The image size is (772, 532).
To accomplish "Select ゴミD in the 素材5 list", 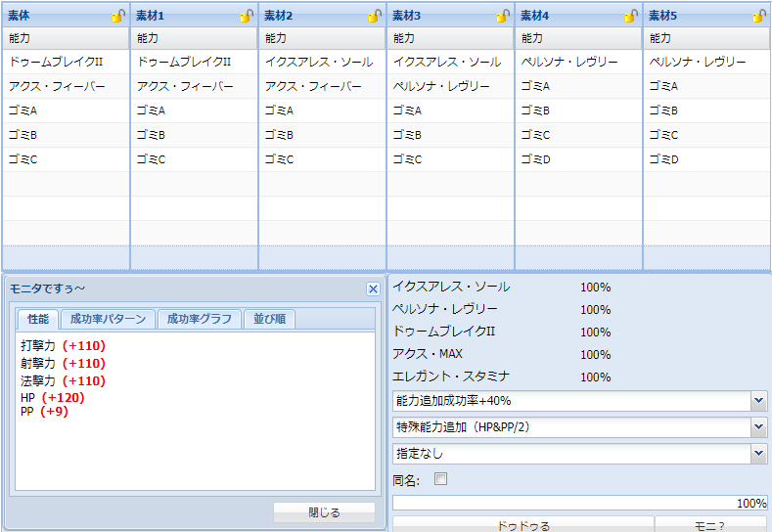I will click(707, 159).
